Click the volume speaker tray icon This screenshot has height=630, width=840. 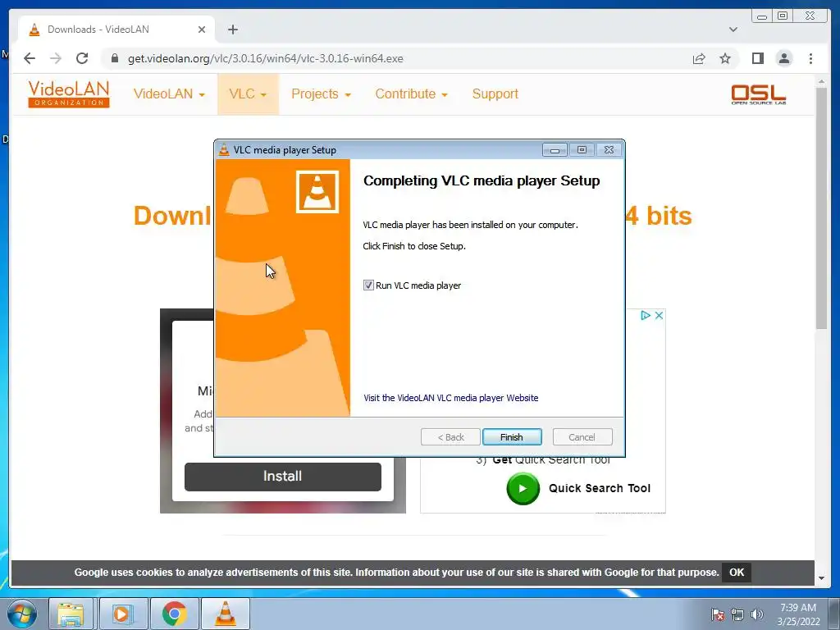(756, 614)
